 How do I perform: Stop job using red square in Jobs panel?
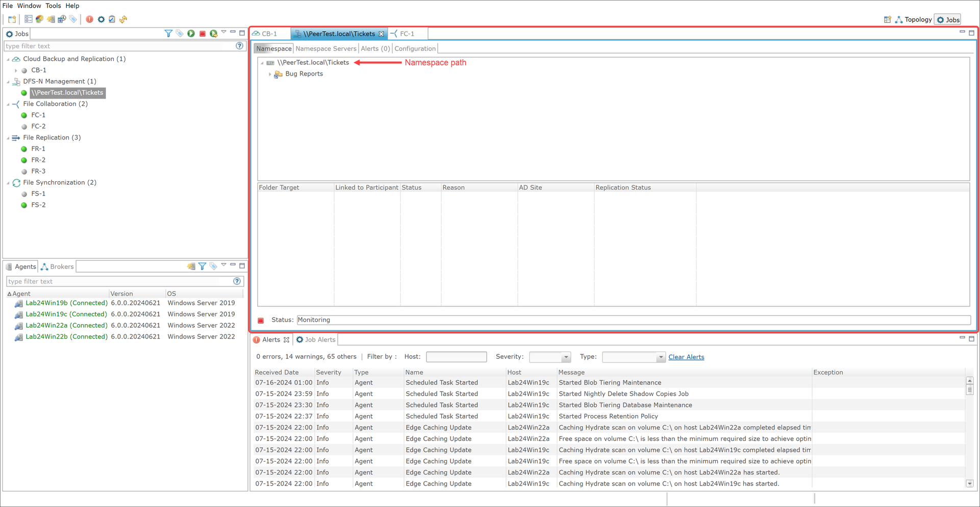202,34
